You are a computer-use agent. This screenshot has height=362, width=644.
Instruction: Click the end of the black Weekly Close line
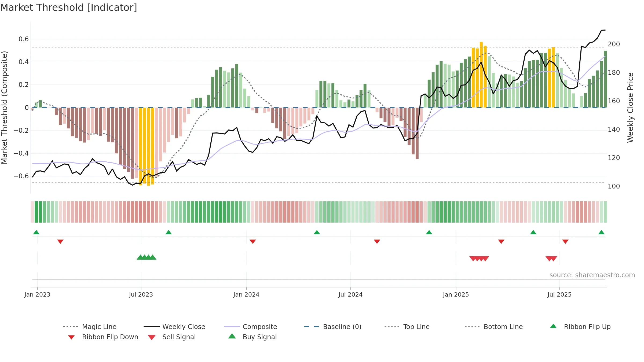[605, 30]
